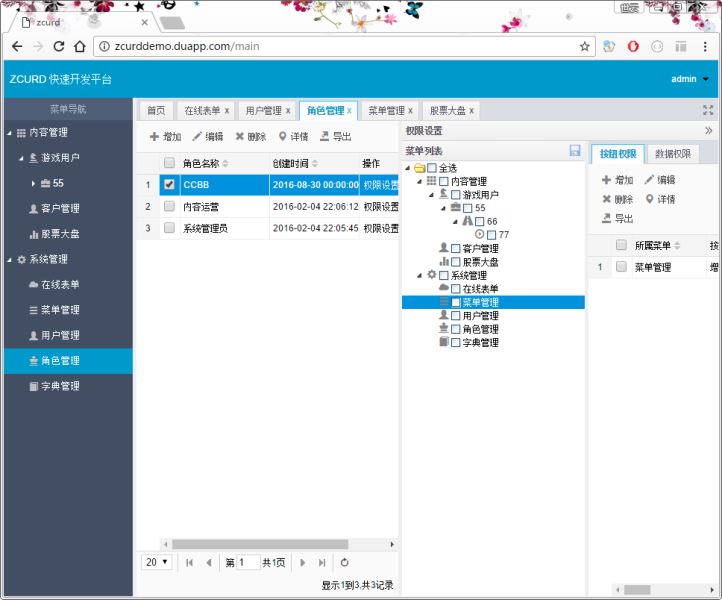This screenshot has width=722, height=600.
Task: Open the admin user dropdown
Action: point(689,79)
